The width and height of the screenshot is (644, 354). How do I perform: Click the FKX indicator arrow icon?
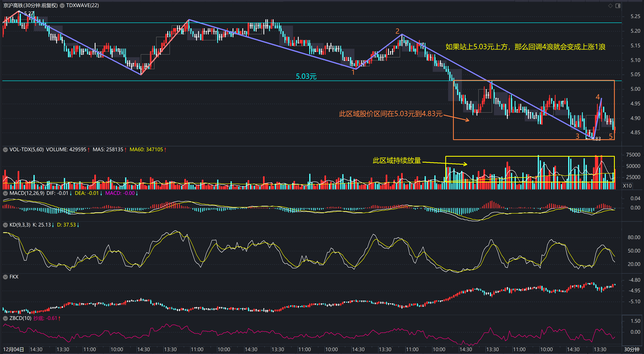click(x=5, y=277)
